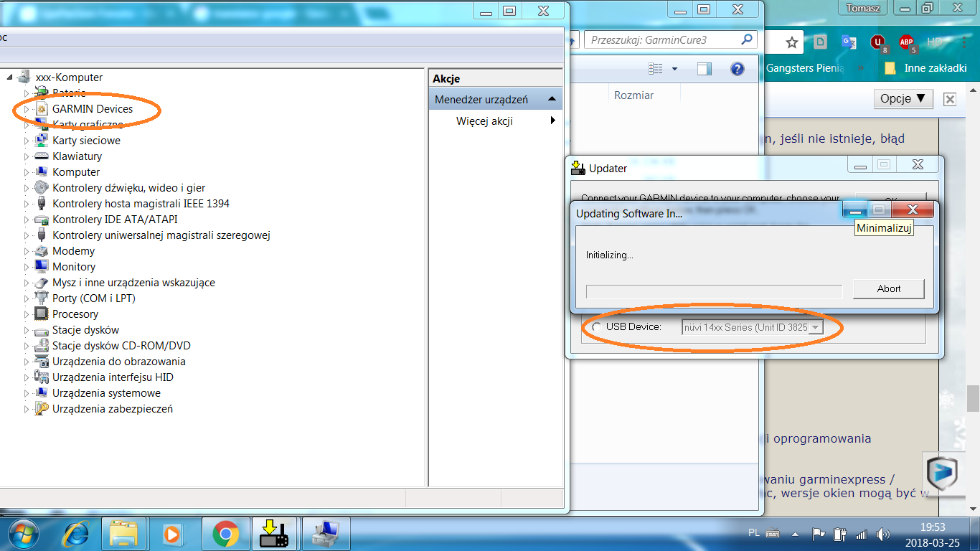The width and height of the screenshot is (980, 551).
Task: Expand the GARMIN Devices node
Action: [x=27, y=109]
